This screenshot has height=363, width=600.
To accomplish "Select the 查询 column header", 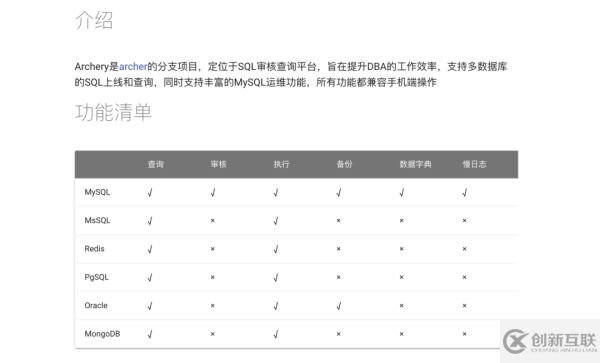I will [156, 164].
